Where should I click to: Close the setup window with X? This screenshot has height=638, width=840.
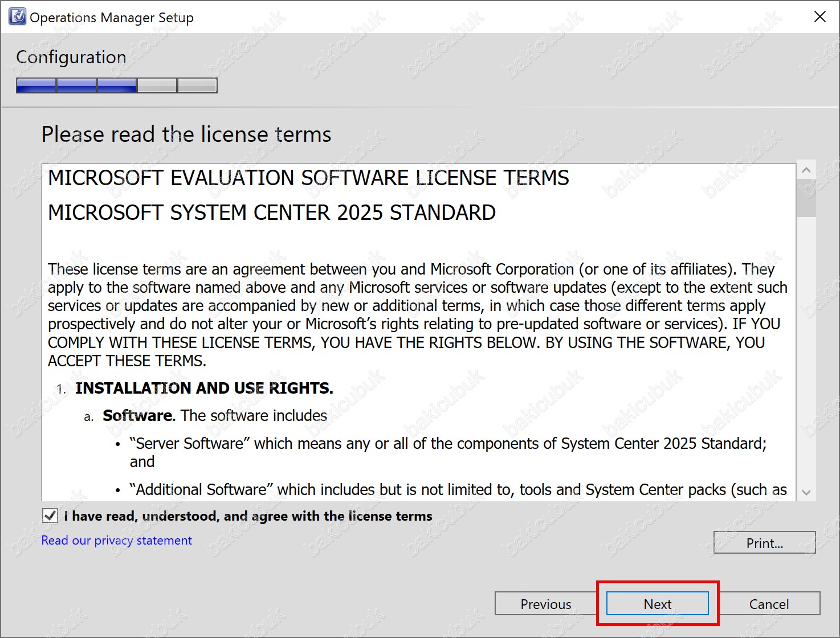coord(819,17)
